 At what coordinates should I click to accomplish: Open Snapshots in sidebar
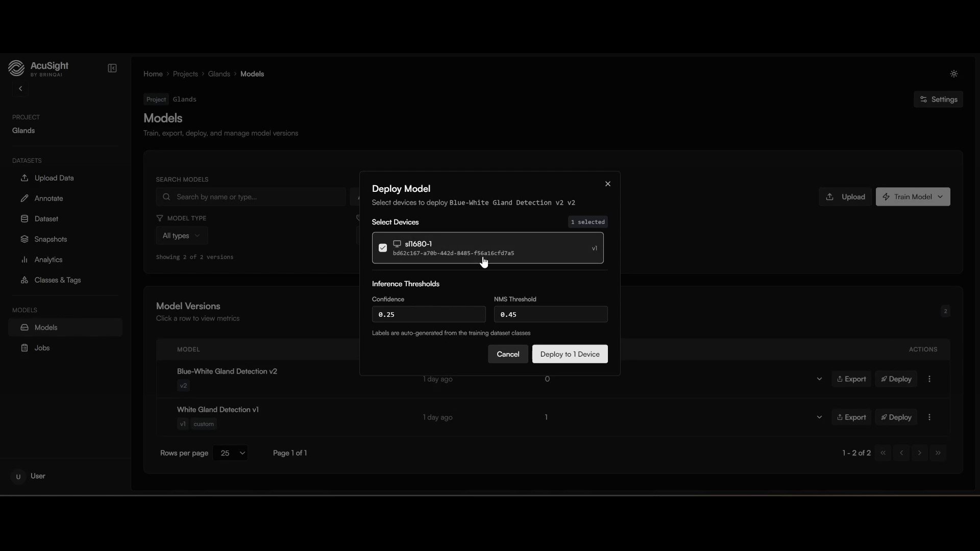pyautogui.click(x=65, y=239)
